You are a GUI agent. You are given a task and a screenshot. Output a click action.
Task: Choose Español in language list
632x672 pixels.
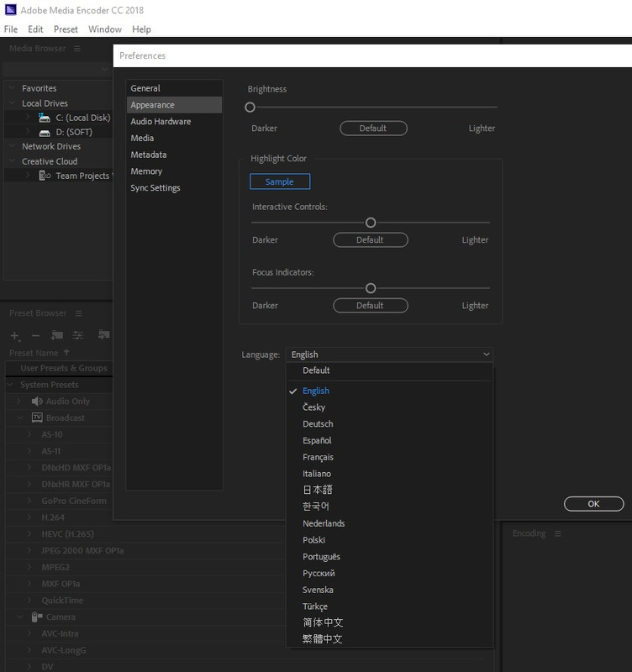point(389,440)
